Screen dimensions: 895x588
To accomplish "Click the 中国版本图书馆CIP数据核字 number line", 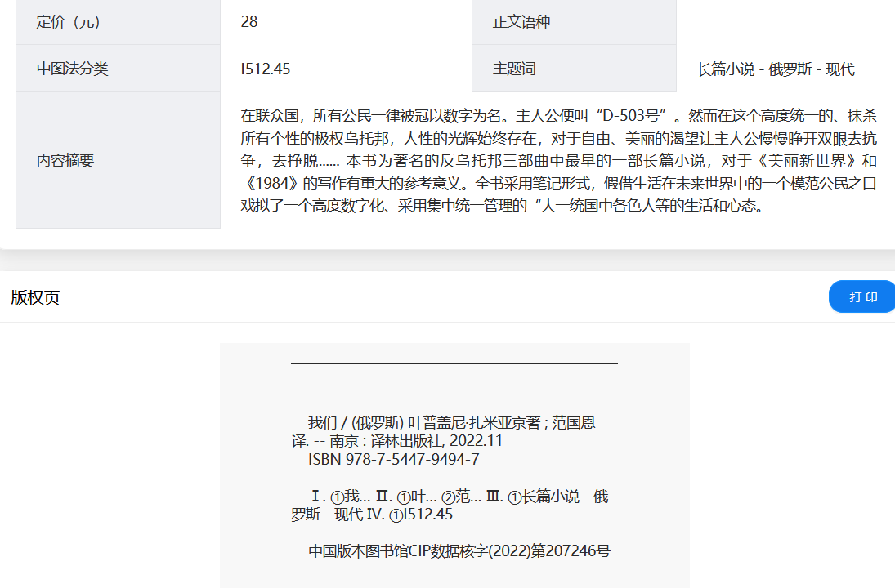I will pyautogui.click(x=459, y=551).
